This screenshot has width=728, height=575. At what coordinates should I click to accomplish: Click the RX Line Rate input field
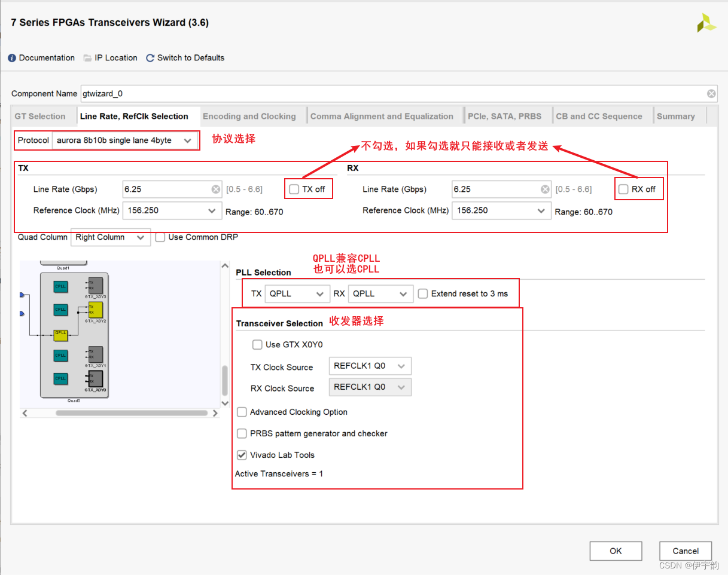[501, 189]
